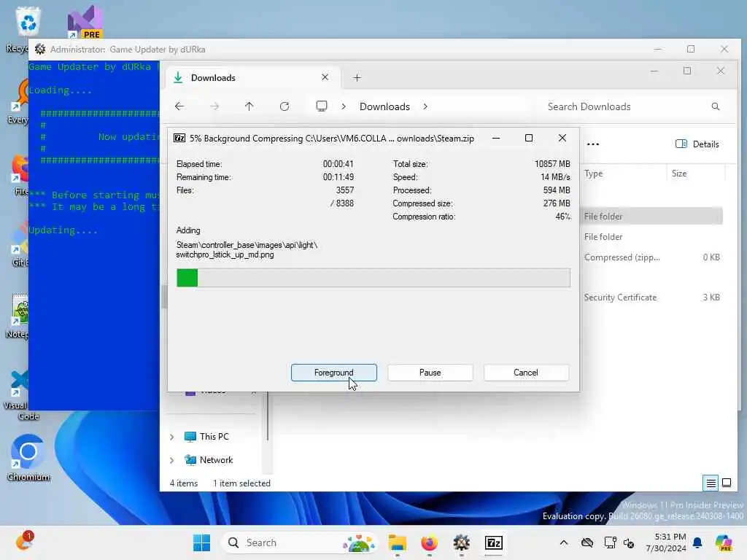Pause the 7-Zip compression
The image size is (747, 560).
click(x=430, y=373)
